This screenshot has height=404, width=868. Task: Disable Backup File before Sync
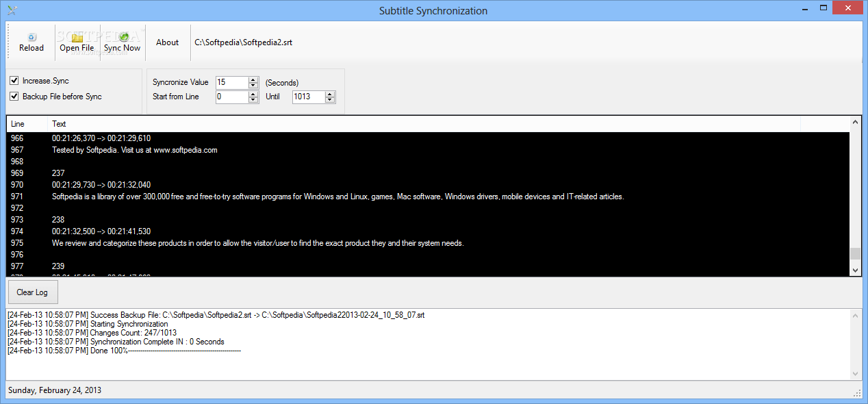pos(14,96)
